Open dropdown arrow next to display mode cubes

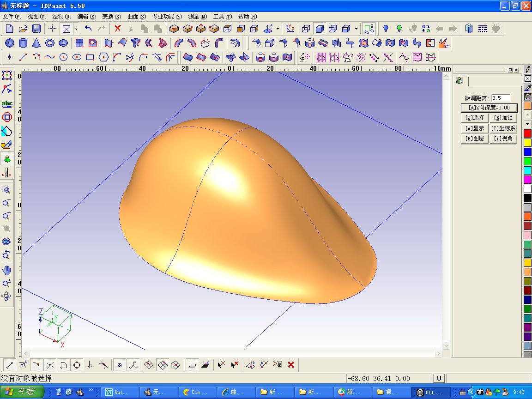click(356, 29)
